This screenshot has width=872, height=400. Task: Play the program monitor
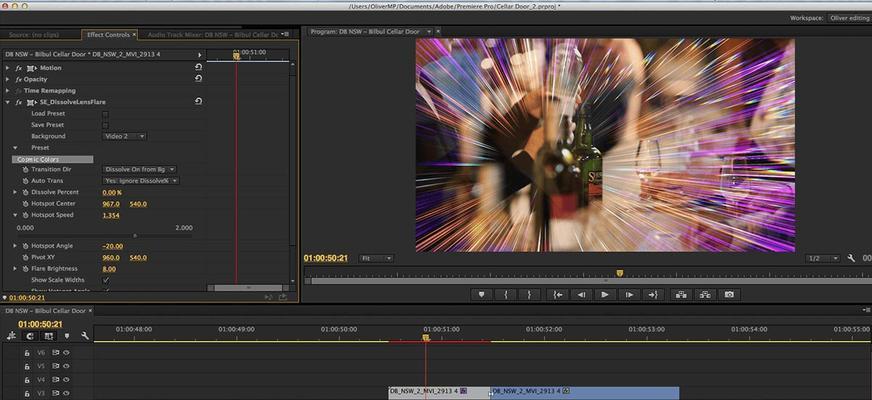coord(605,295)
